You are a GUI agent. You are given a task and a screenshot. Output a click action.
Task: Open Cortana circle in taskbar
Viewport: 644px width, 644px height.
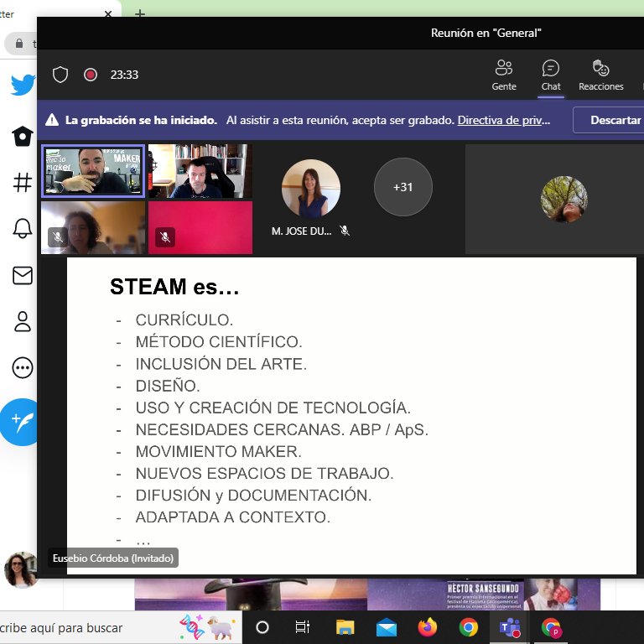tap(262, 627)
